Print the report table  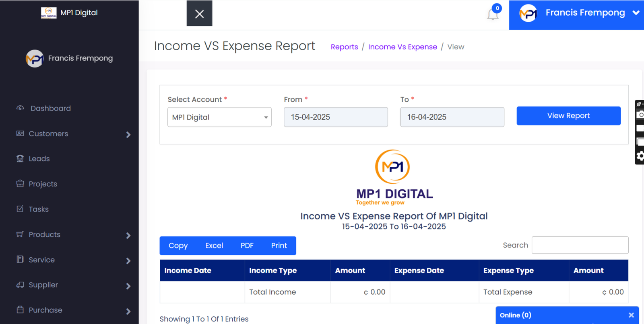pyautogui.click(x=279, y=246)
